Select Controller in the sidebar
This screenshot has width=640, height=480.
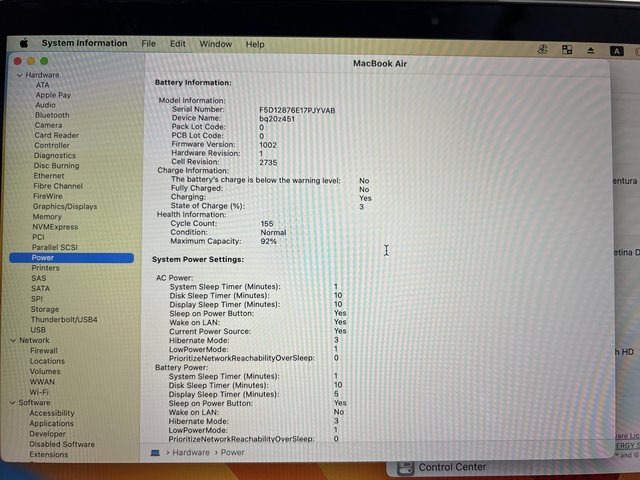(x=52, y=145)
